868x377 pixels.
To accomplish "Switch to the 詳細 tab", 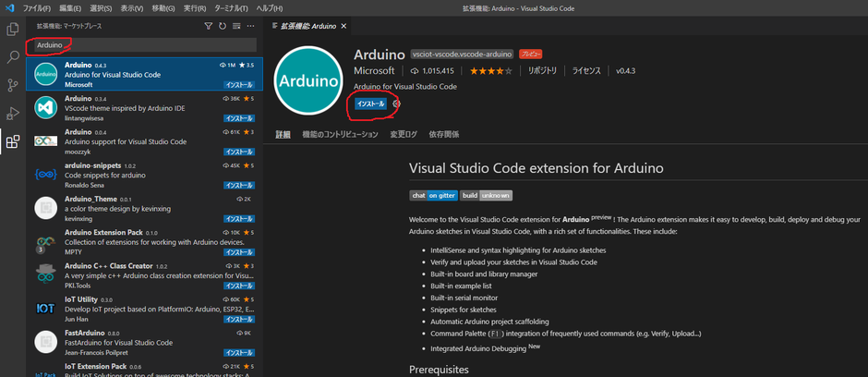I will (x=283, y=135).
